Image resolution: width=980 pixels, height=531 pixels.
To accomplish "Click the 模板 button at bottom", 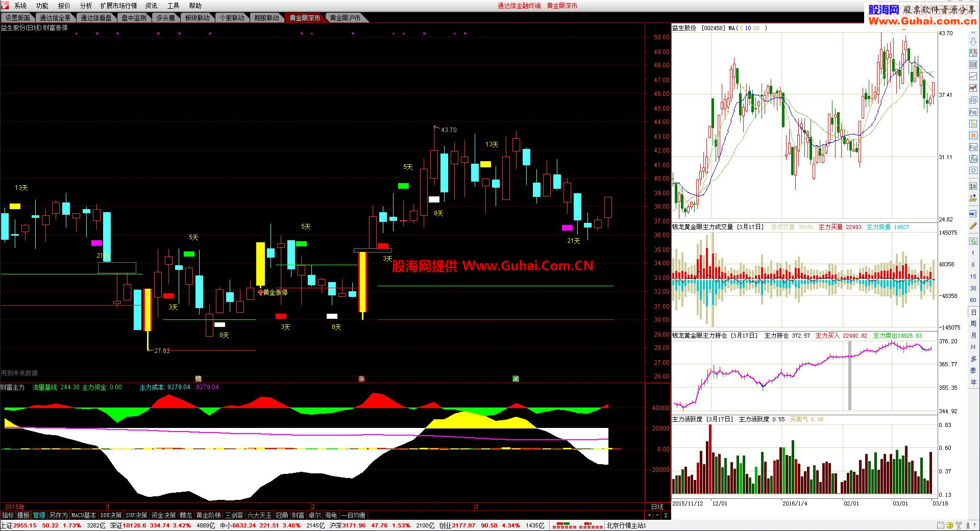I will coord(23,516).
